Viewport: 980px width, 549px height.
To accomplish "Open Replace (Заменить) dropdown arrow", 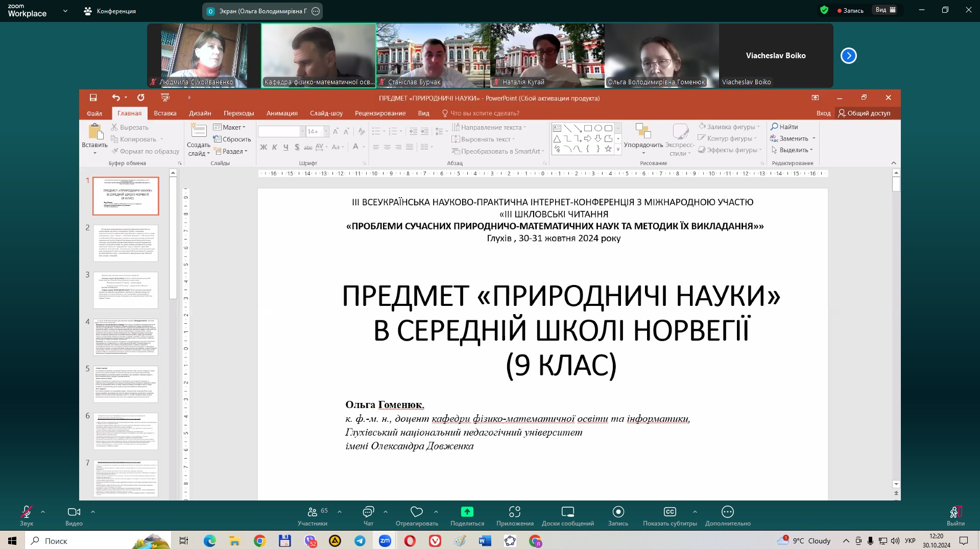I will click(x=814, y=138).
